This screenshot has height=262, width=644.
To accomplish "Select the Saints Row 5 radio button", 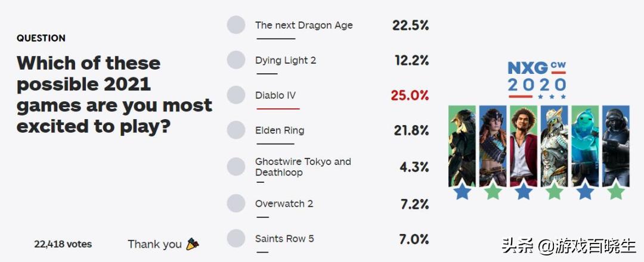I will [236, 239].
